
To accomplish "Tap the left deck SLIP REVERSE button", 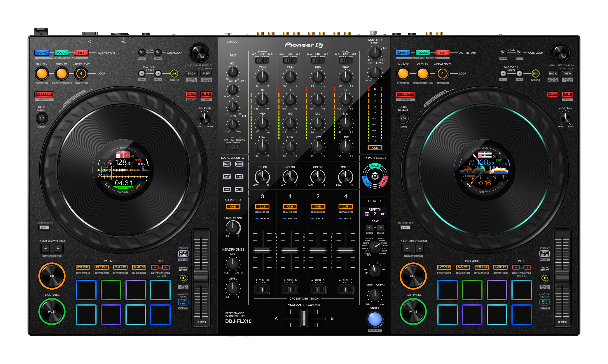I will [x=44, y=94].
